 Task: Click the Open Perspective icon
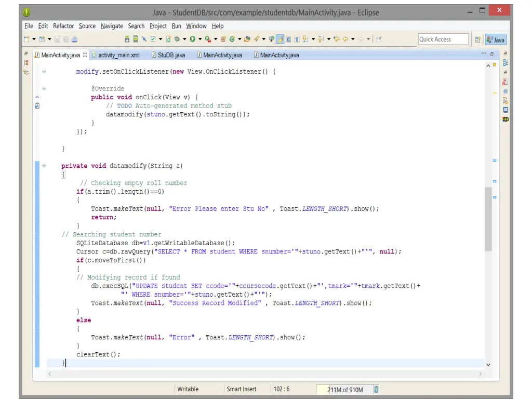coord(478,39)
